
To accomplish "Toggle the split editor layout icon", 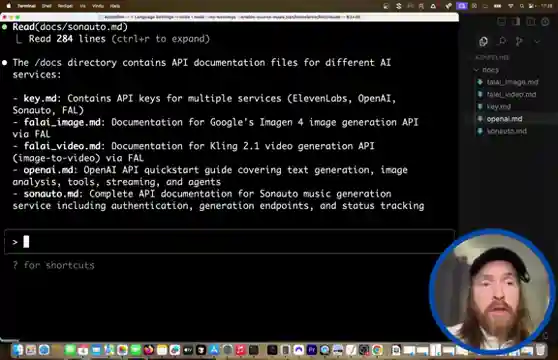I will (531, 22).
